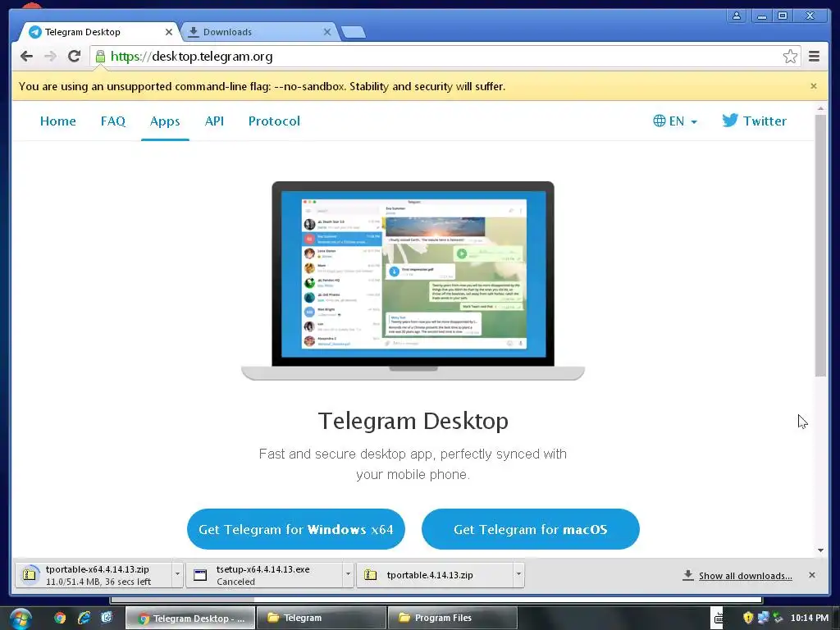Image resolution: width=840 pixels, height=630 pixels.
Task: Expand the EN language dropdown
Action: [675, 121]
